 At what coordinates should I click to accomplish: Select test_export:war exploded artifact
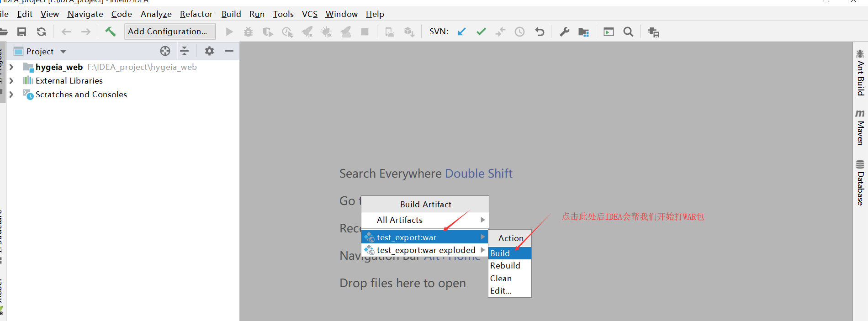[x=424, y=250]
